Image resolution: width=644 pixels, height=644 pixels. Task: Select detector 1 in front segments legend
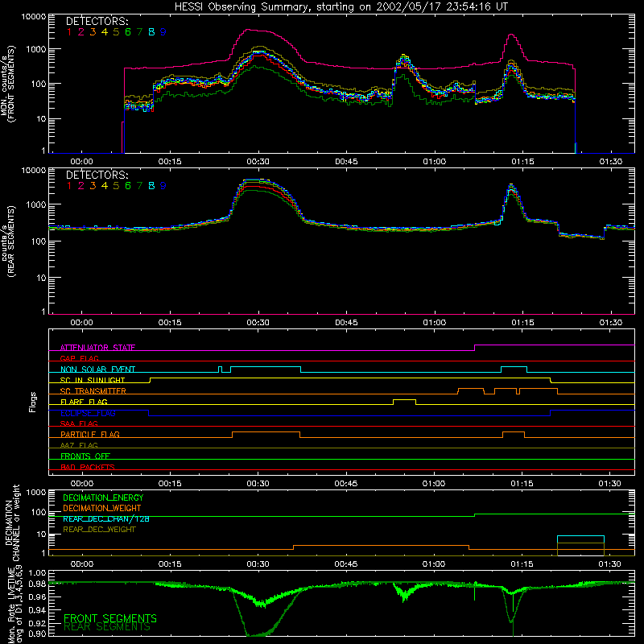point(69,32)
